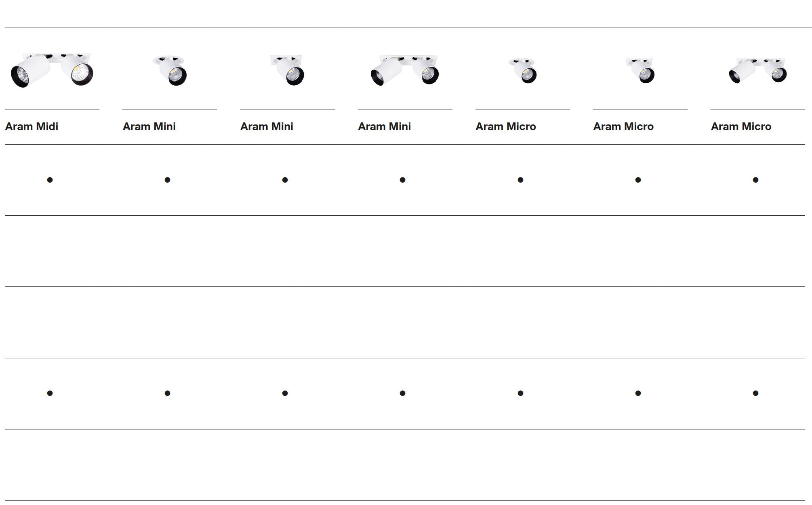Viewport: 812px width, 505px height.
Task: Click the lower row dot in Aram Midi column
Action: click(x=50, y=393)
